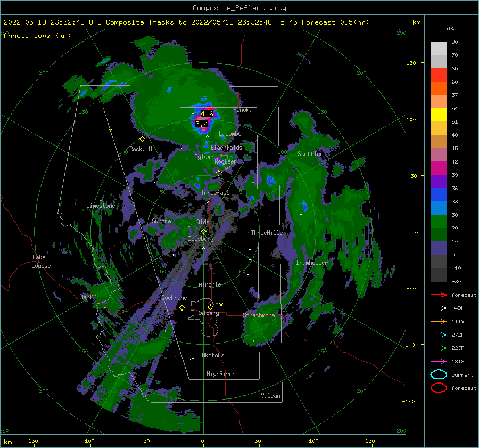Viewport: 479px width, 448px height.
Task: Click the Strathmore town label
Action: (x=259, y=315)
